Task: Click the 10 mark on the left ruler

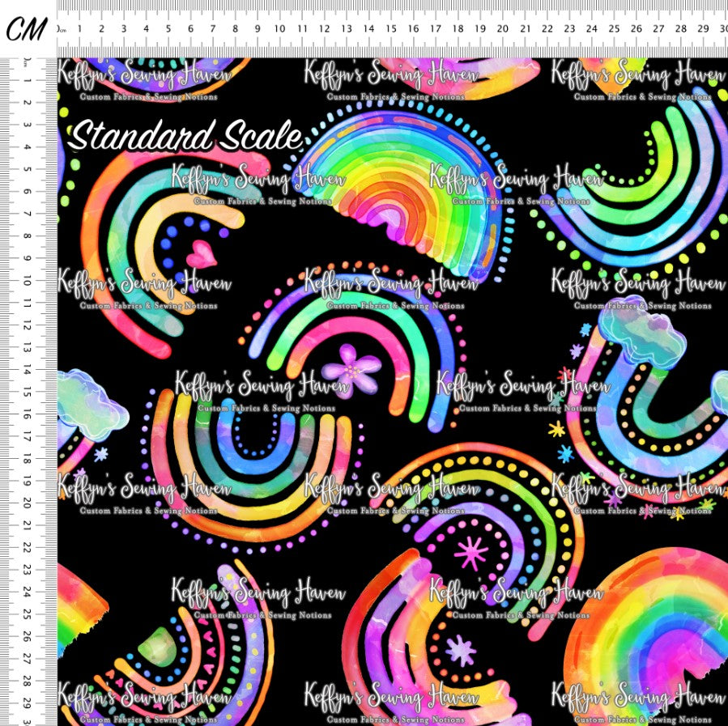Action: pos(26,280)
